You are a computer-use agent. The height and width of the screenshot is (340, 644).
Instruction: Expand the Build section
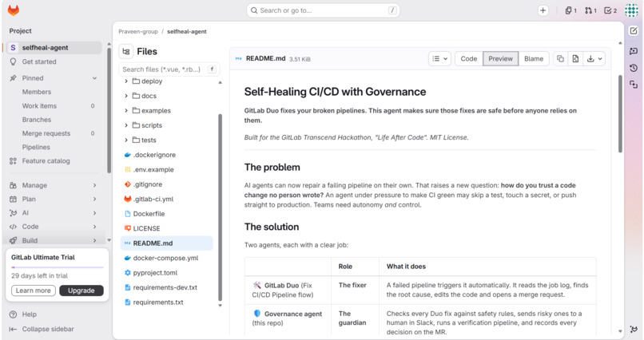54,240
